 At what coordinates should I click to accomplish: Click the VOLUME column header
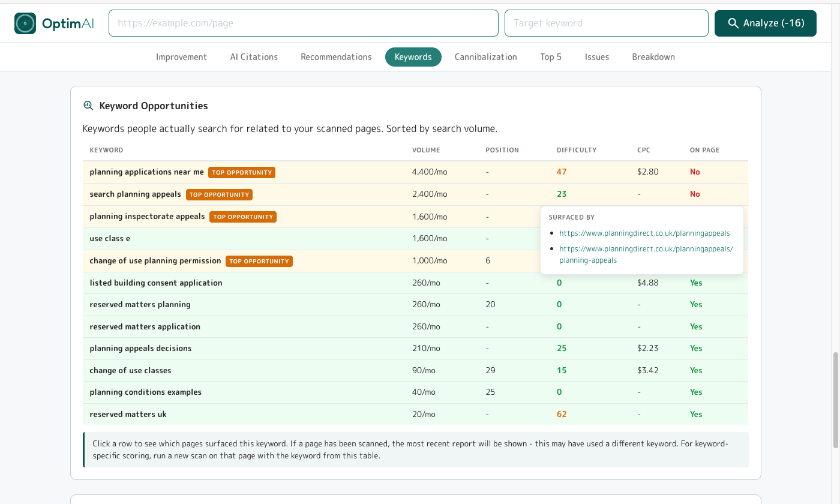[x=426, y=150]
